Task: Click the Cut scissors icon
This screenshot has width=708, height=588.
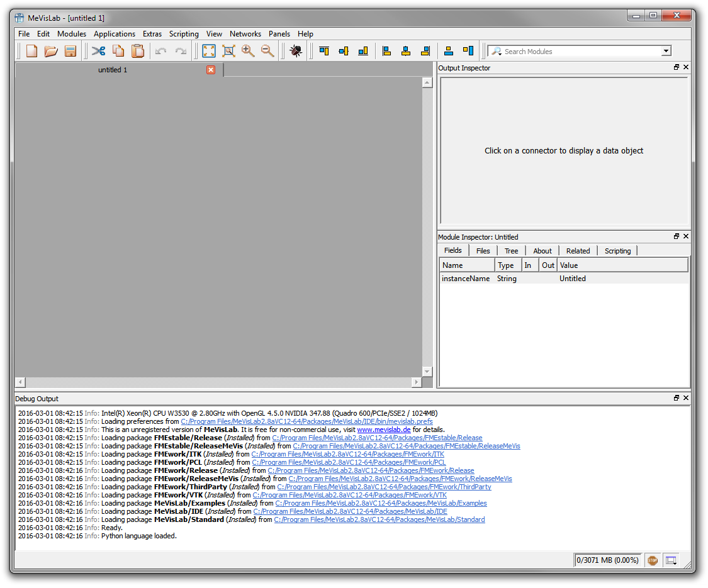Action: 98,52
